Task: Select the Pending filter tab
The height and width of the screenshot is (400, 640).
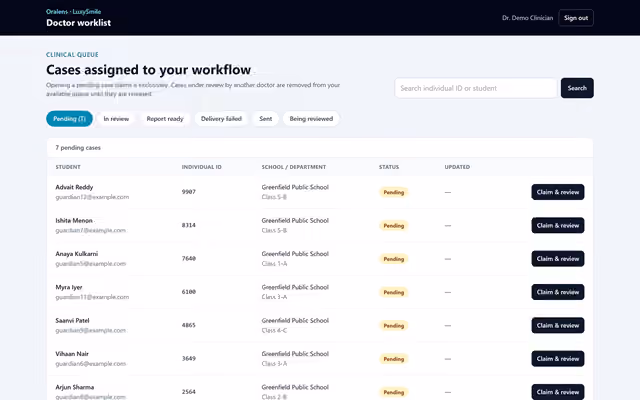Action: [69, 119]
